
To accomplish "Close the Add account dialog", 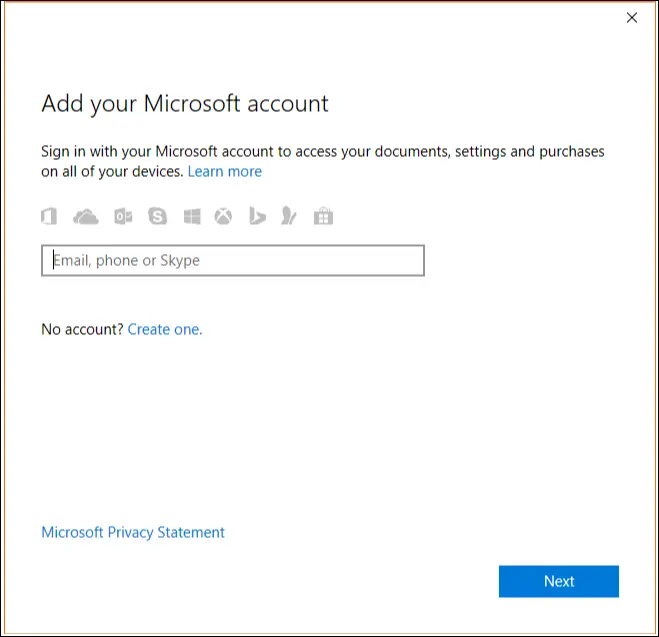I will (631, 18).
